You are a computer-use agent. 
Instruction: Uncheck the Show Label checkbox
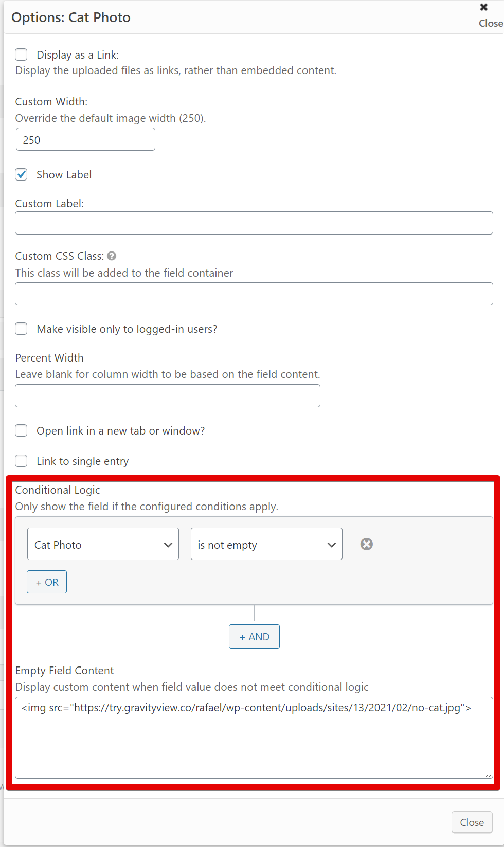coord(21,174)
